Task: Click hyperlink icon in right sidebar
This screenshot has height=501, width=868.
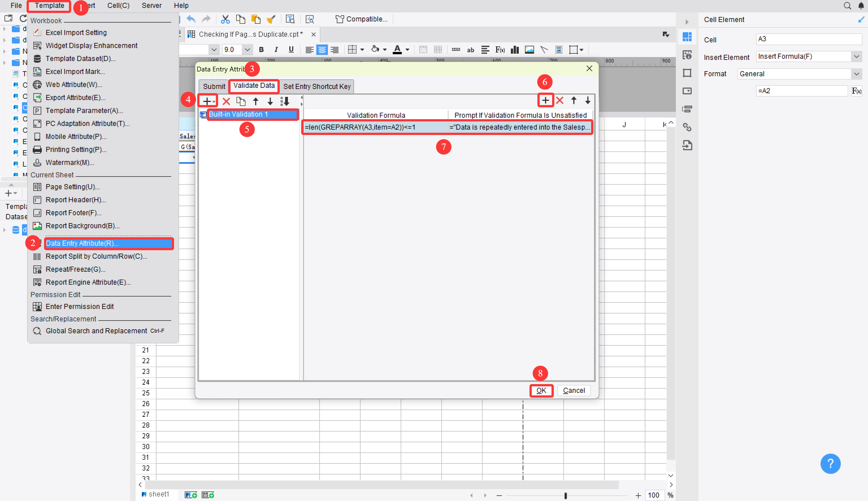Action: point(687,127)
